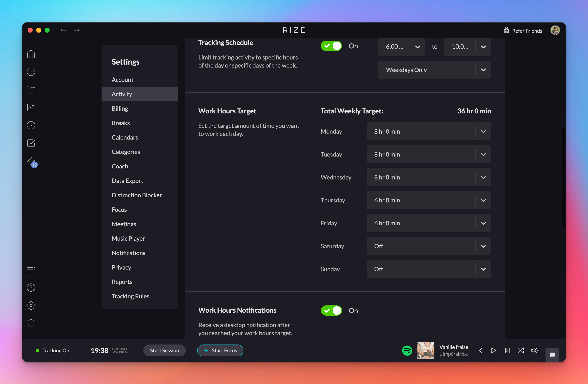Image resolution: width=588 pixels, height=384 pixels.
Task: Open the pie chart overview icon
Action: tap(31, 72)
